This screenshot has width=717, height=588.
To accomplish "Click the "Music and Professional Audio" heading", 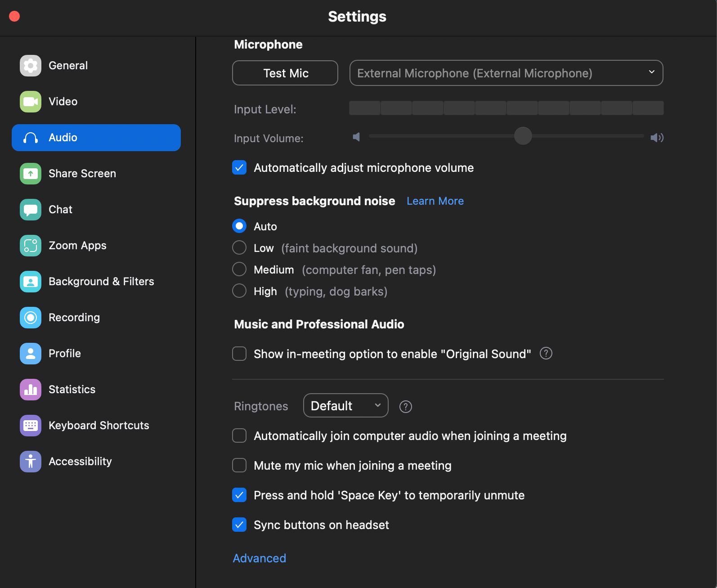I will tap(319, 324).
